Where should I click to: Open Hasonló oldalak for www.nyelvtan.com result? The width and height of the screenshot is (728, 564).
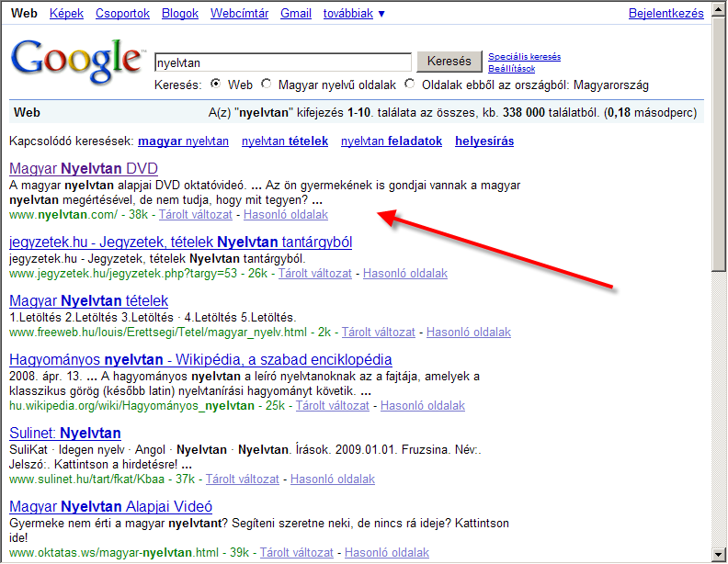(286, 215)
